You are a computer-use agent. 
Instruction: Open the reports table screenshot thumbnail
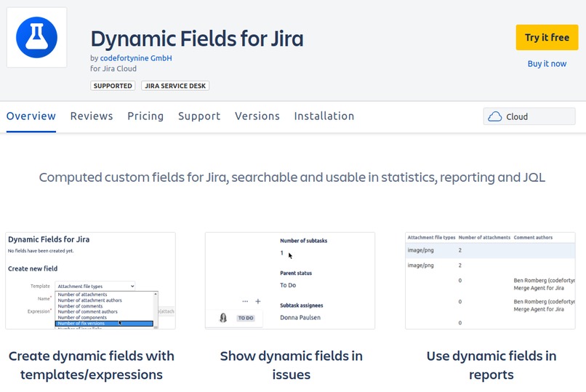coord(490,281)
